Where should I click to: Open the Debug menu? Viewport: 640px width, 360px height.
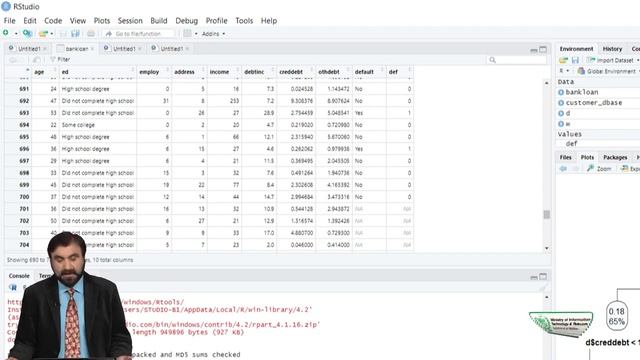tap(187, 20)
